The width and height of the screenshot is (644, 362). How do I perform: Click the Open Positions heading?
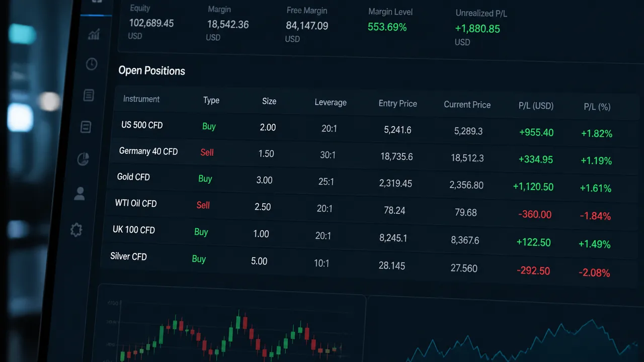151,70
